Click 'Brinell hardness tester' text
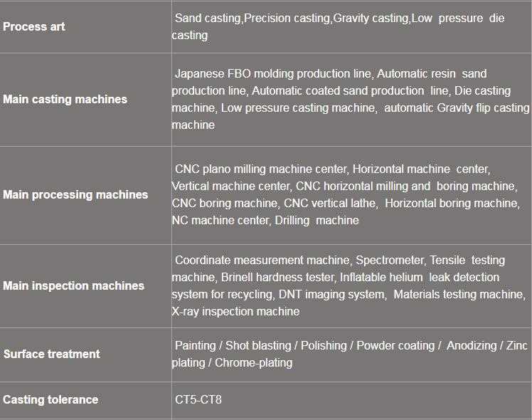532x420 pixels. pyautogui.click(x=277, y=277)
